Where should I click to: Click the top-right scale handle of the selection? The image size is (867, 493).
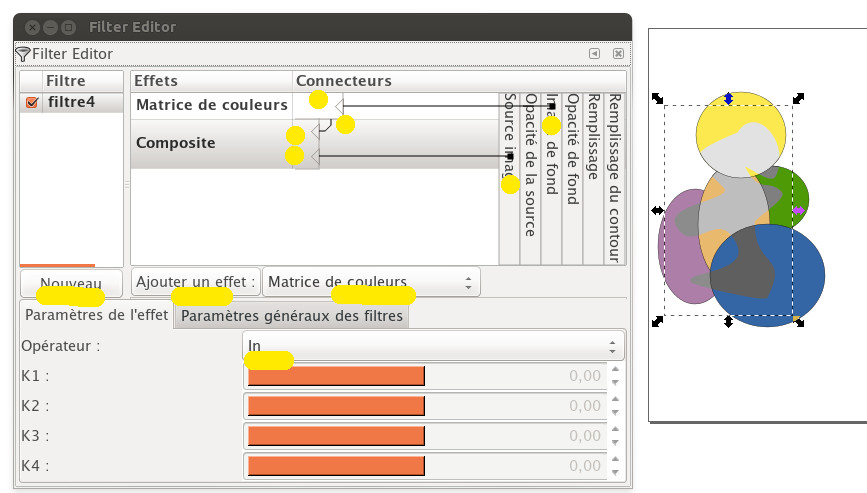[798, 97]
